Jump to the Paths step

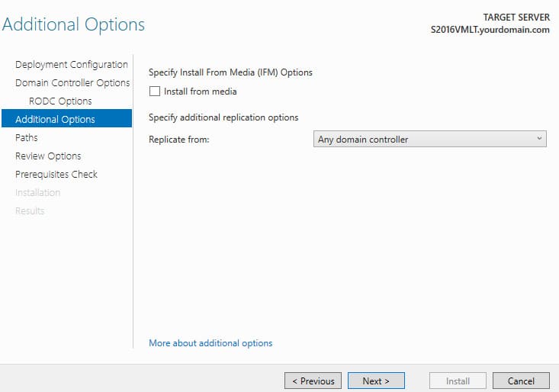coord(27,137)
